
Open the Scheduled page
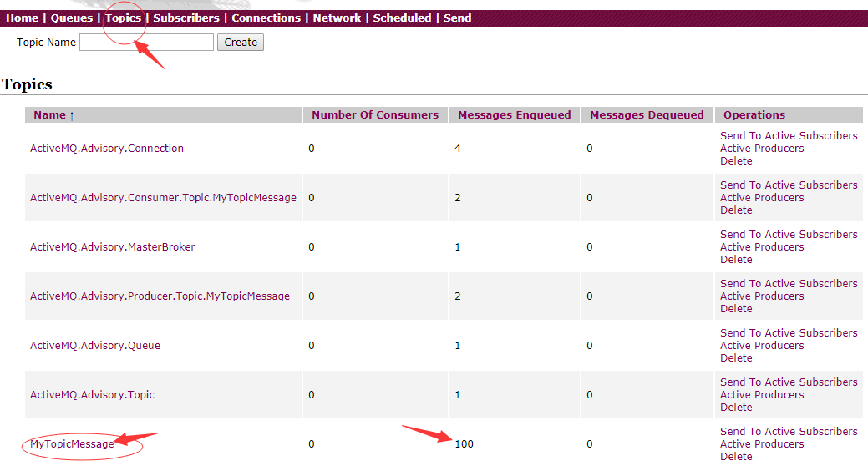click(x=402, y=18)
